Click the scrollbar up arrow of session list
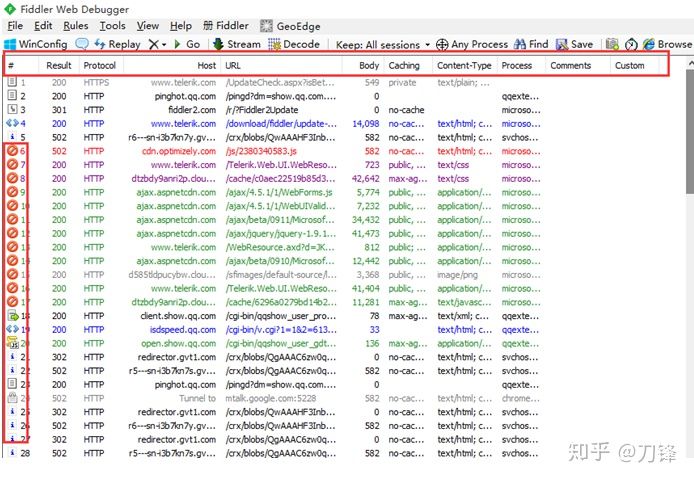 pyautogui.click(x=690, y=63)
